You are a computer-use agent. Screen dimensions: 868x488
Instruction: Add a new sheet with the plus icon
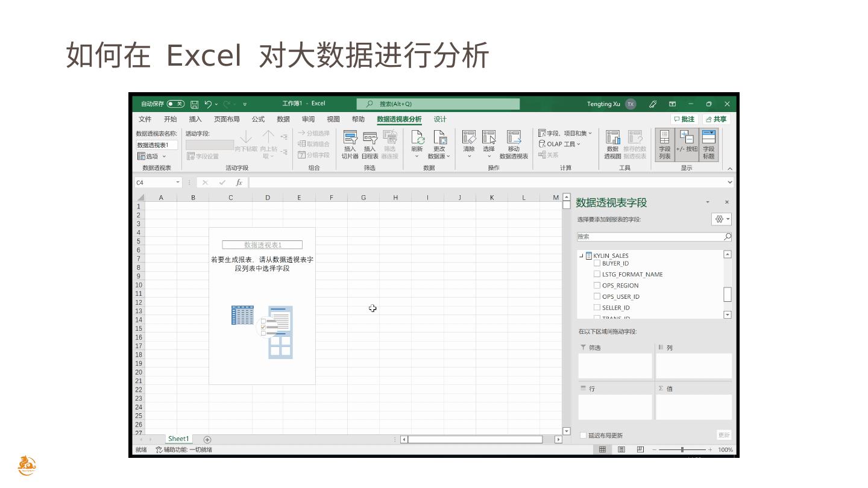(207, 440)
